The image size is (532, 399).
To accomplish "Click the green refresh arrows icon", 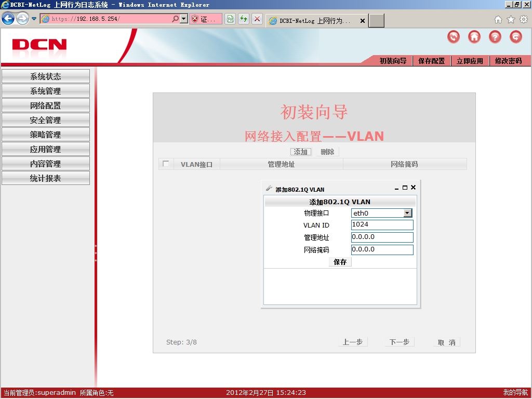I will (x=244, y=19).
